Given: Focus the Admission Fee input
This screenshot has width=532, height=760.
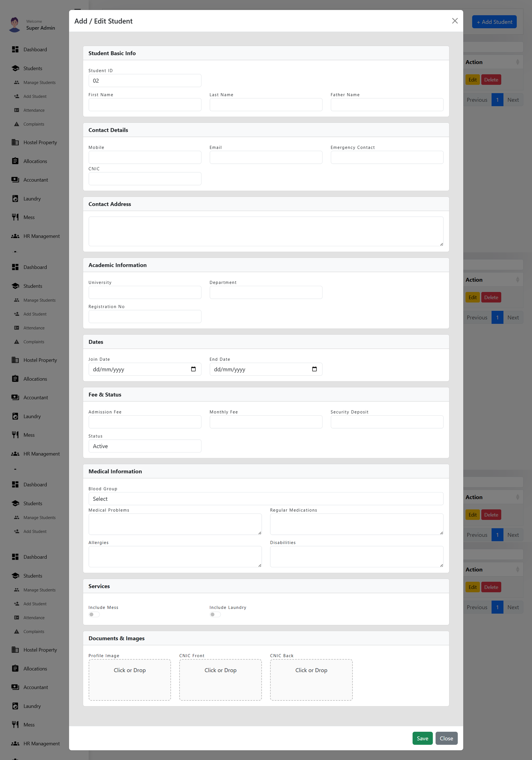Looking at the screenshot, I should pyautogui.click(x=145, y=422).
